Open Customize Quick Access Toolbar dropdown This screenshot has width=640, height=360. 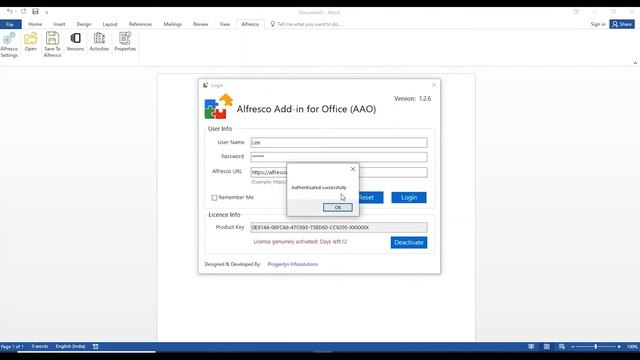[x=47, y=13]
